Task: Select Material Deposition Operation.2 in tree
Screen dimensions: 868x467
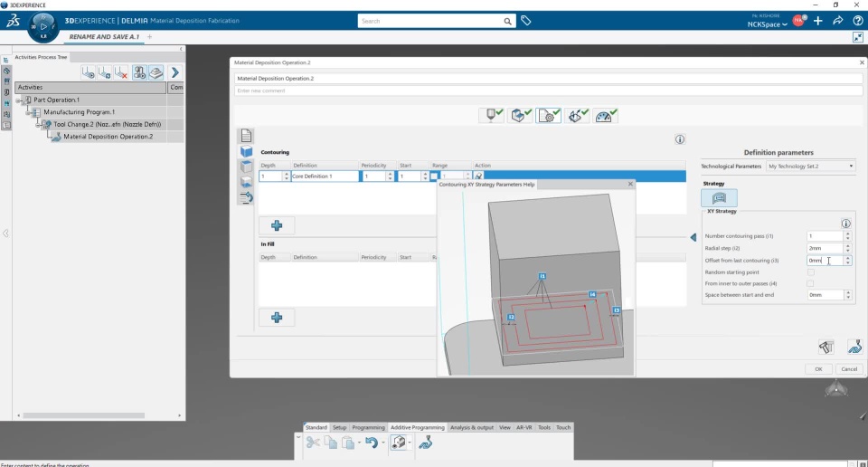Action: [x=108, y=137]
